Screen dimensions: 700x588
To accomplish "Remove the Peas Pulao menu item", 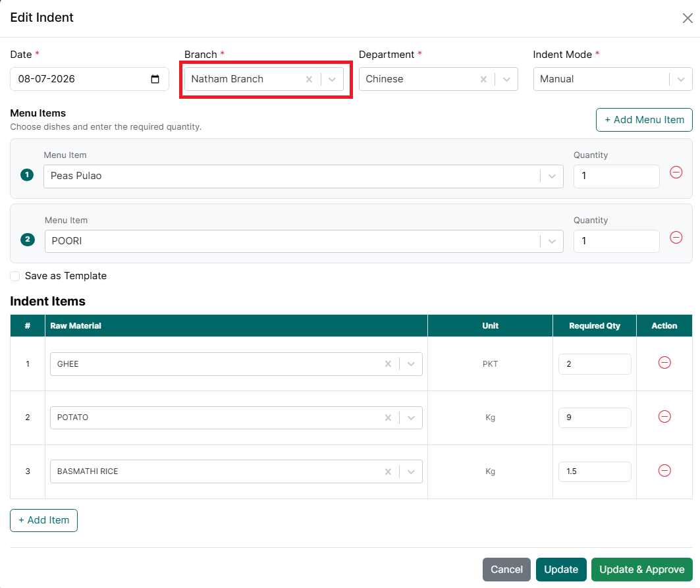I will [676, 173].
